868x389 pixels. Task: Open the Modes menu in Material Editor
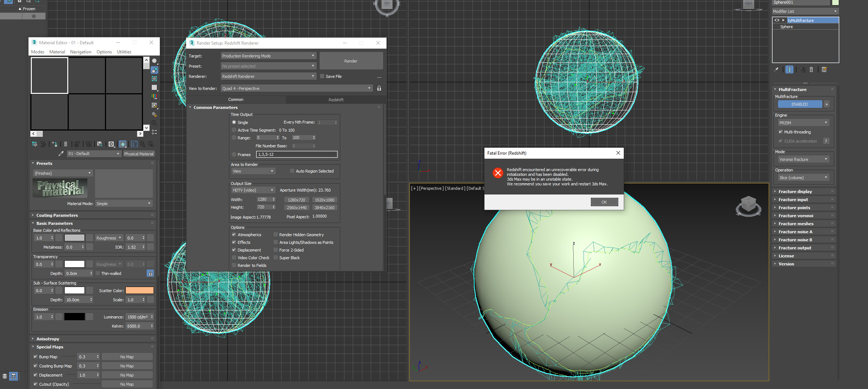point(38,52)
